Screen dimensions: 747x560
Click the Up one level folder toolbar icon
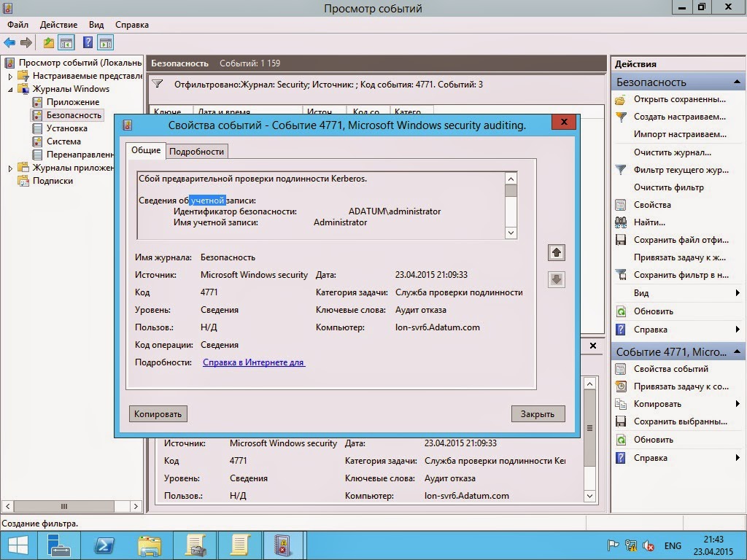(49, 43)
